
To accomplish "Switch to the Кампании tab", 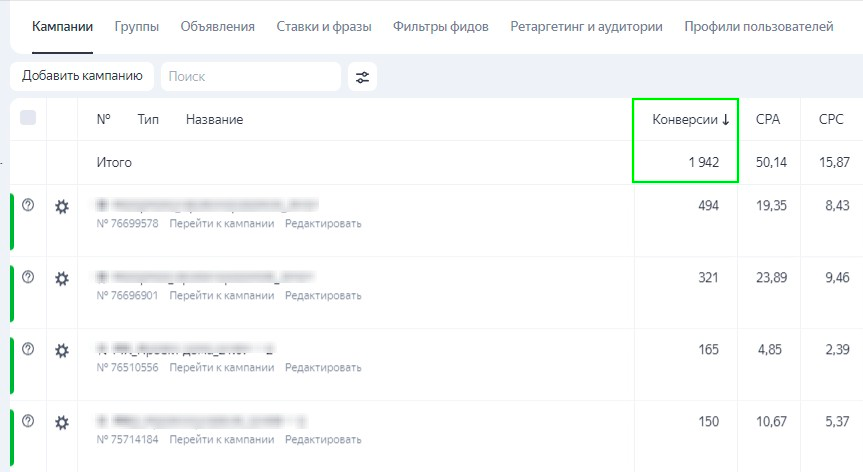I will click(62, 26).
